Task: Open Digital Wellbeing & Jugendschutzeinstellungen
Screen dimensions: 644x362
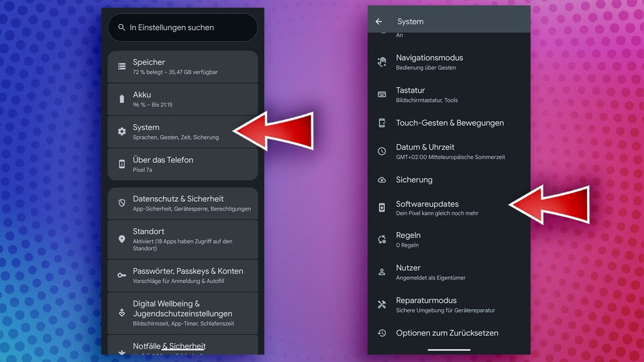Action: pos(182,312)
